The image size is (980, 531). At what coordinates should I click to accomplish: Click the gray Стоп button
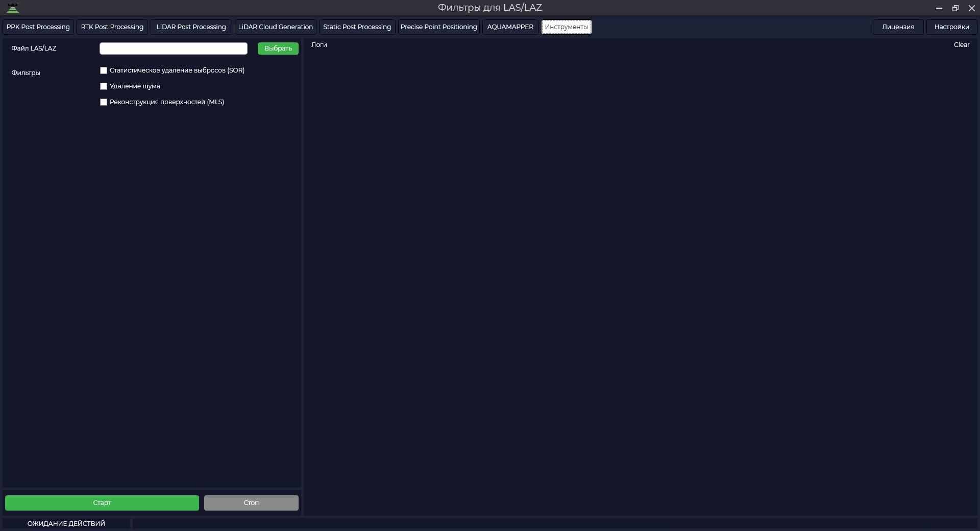click(251, 503)
